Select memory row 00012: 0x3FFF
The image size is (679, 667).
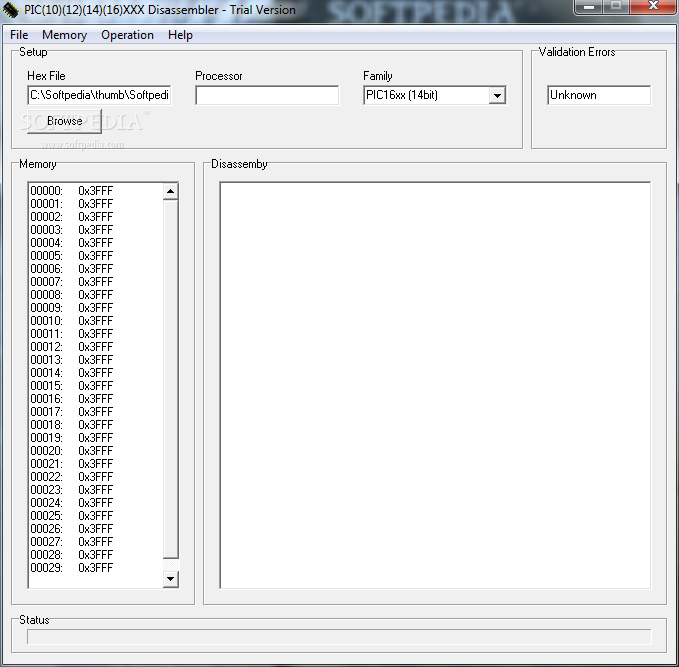(x=71, y=346)
